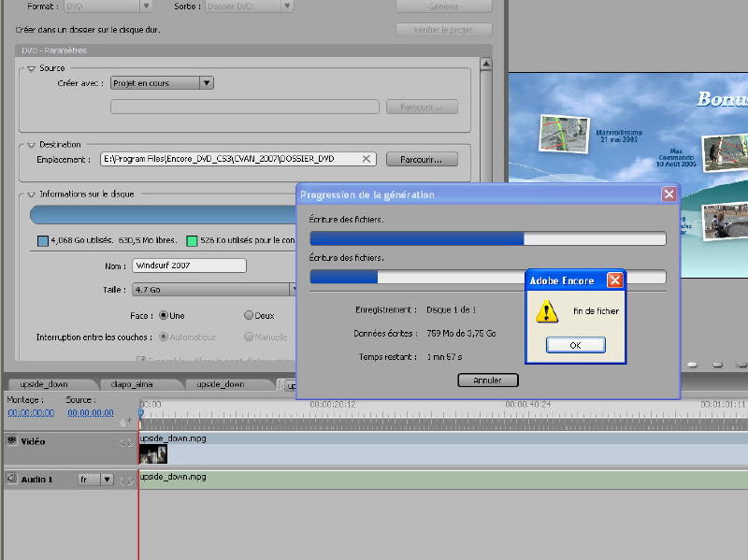Click the Vidéo track label

click(x=33, y=441)
